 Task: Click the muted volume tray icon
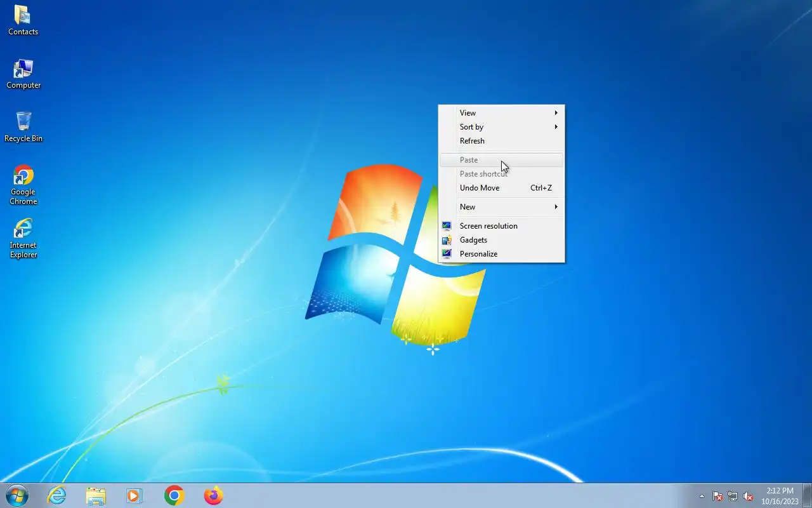click(748, 496)
